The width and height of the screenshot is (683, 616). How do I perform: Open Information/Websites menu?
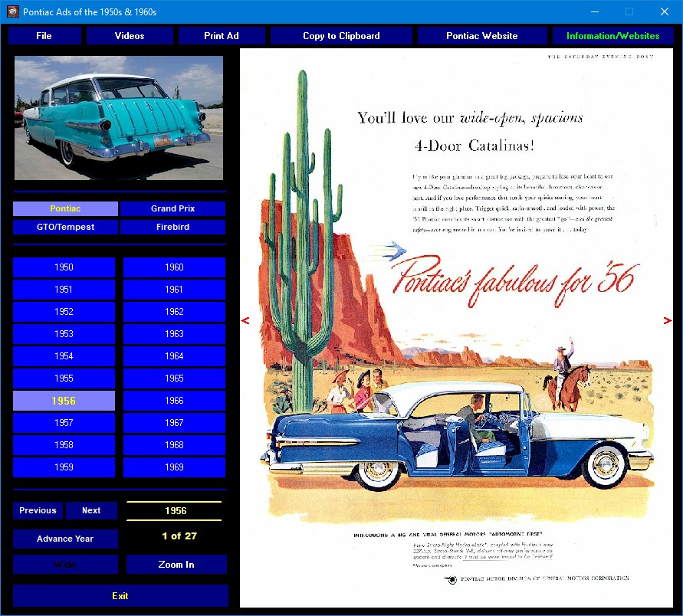pyautogui.click(x=613, y=36)
